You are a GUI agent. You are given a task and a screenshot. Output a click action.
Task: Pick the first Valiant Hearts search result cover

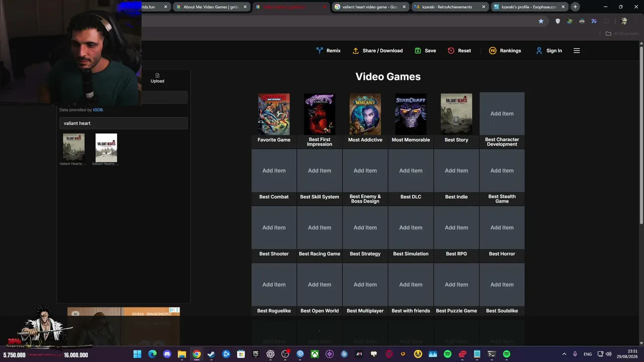[x=73, y=147]
